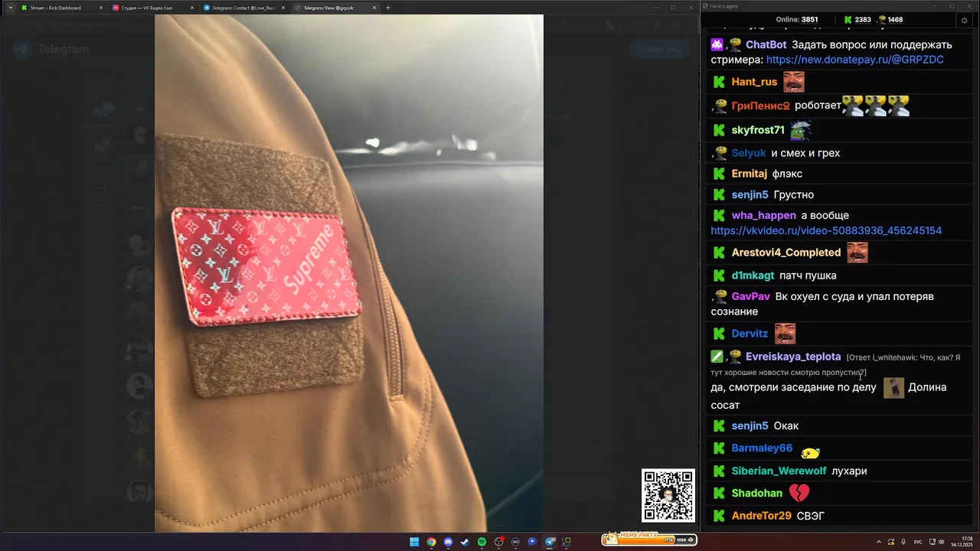
Task: Click Siberian_Werewolf username in chat
Action: coord(779,471)
